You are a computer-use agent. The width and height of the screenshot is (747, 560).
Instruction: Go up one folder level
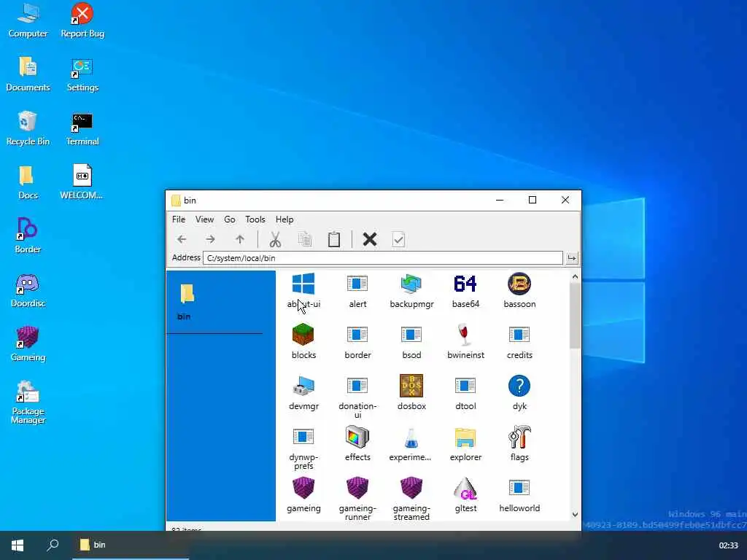click(x=239, y=239)
